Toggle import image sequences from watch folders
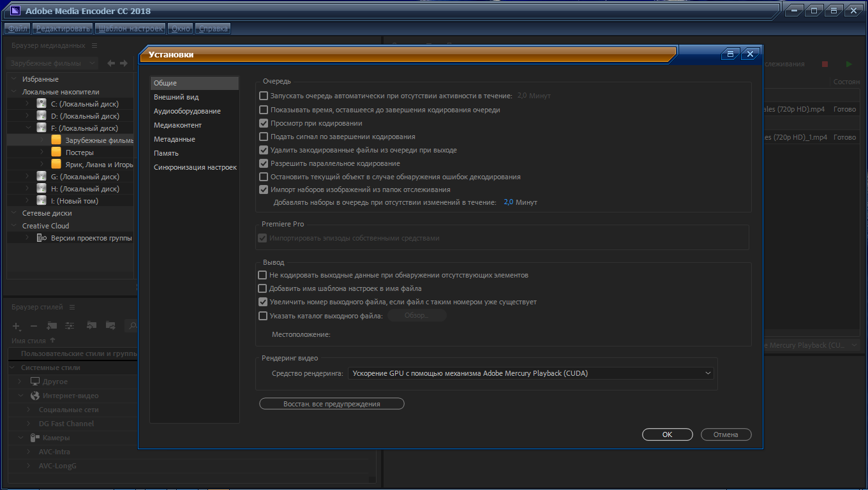 263,189
